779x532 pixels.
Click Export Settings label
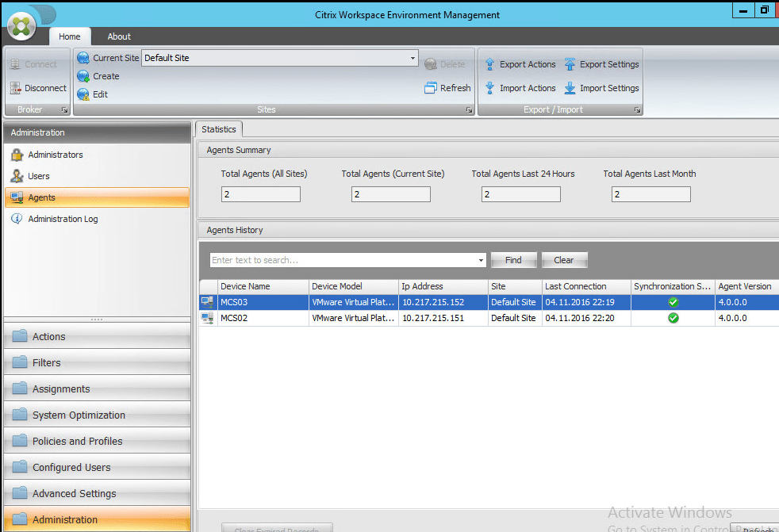point(609,64)
